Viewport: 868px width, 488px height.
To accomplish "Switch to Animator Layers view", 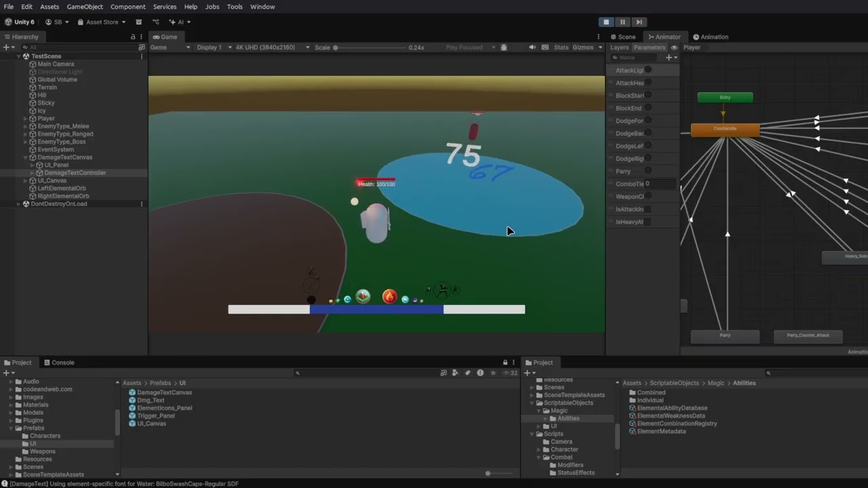I will (619, 47).
